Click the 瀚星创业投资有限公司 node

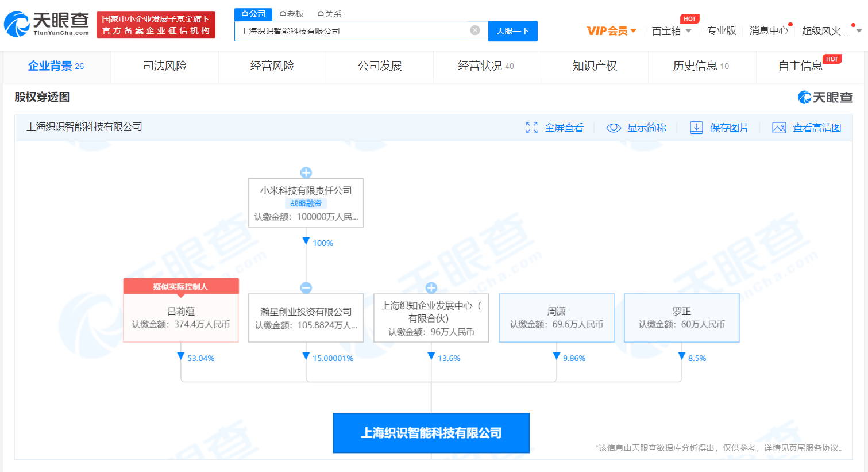click(306, 318)
